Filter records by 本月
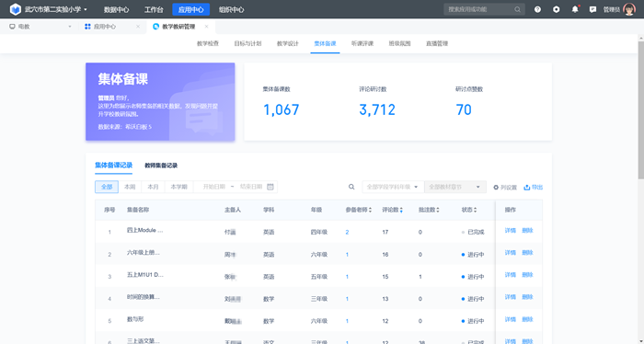This screenshot has width=644, height=344. point(154,187)
